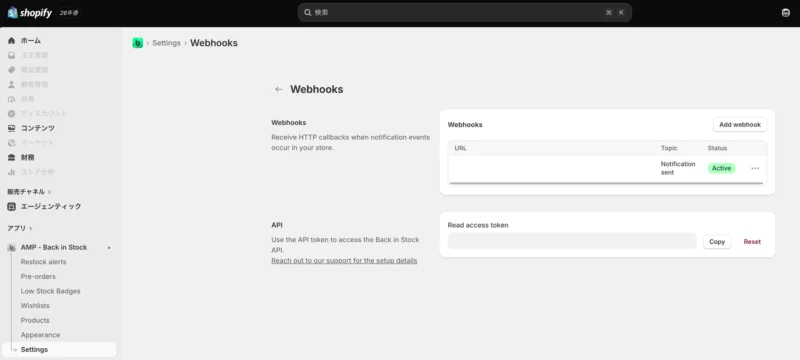Viewport: 800px width, 360px height.
Task: Click the Topic column header
Action: 669,148
